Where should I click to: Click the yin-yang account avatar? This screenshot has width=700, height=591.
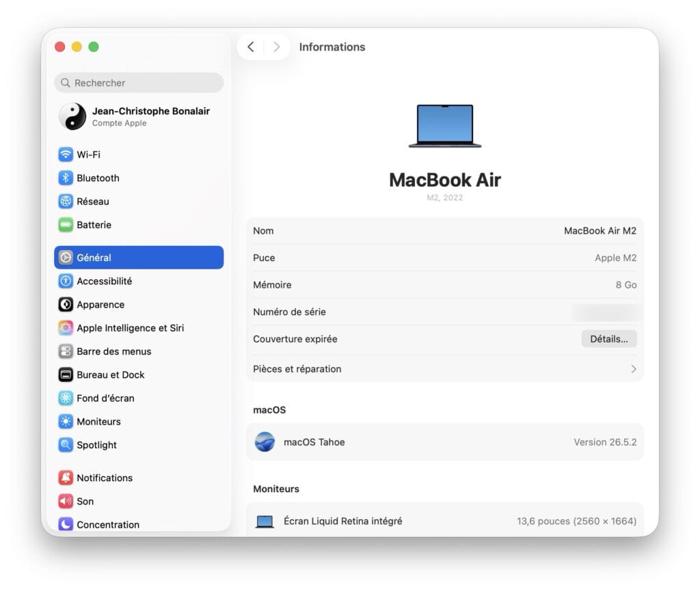tap(72, 116)
